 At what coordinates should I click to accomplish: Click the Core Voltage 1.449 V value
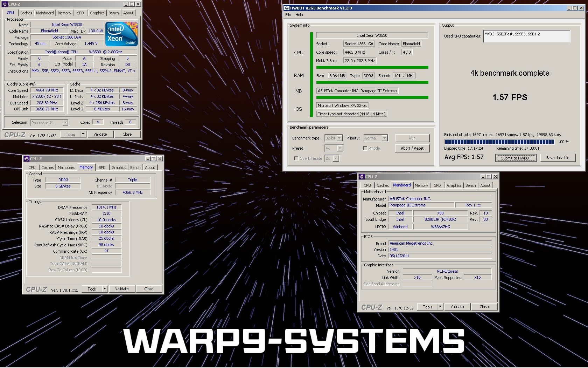[91, 43]
